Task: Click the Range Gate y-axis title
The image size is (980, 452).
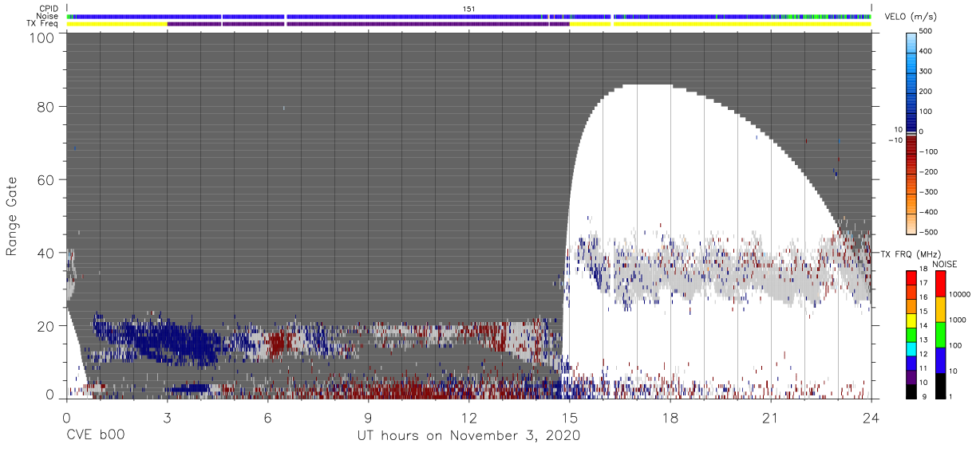Action: coord(12,216)
